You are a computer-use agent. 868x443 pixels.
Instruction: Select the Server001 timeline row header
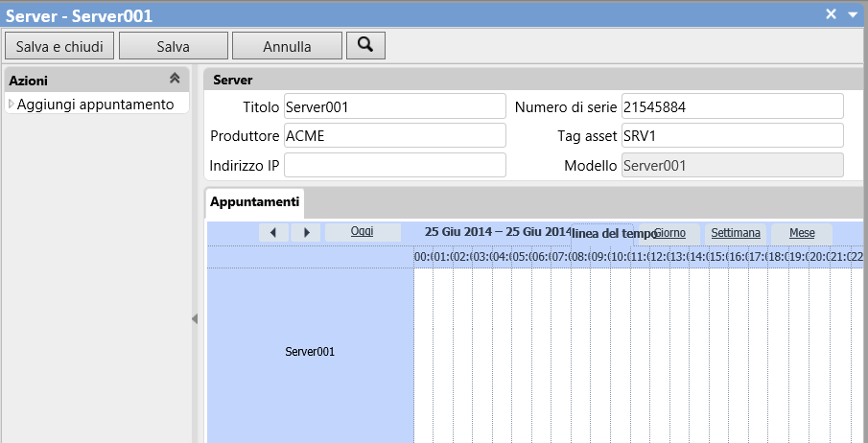click(x=310, y=352)
